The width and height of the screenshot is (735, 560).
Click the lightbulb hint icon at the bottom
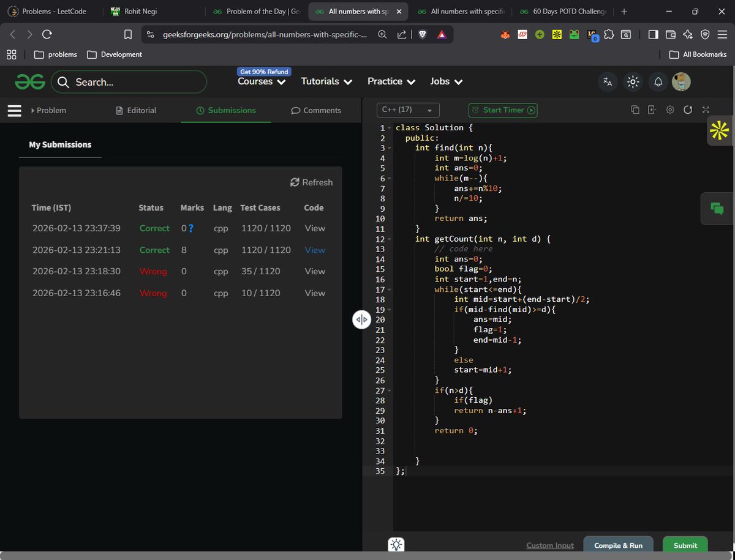396,545
